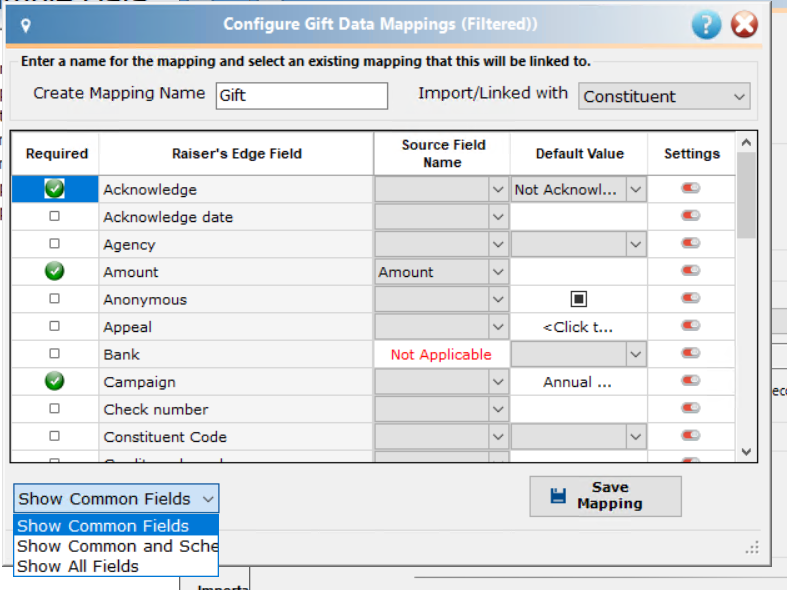The image size is (787, 590).
Task: Click Settings column header
Action: click(692, 154)
